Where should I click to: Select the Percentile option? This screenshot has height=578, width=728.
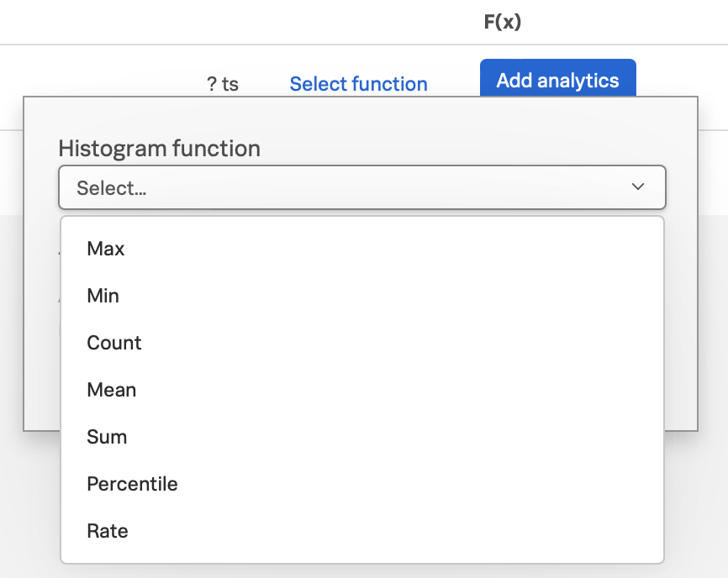[362, 484]
